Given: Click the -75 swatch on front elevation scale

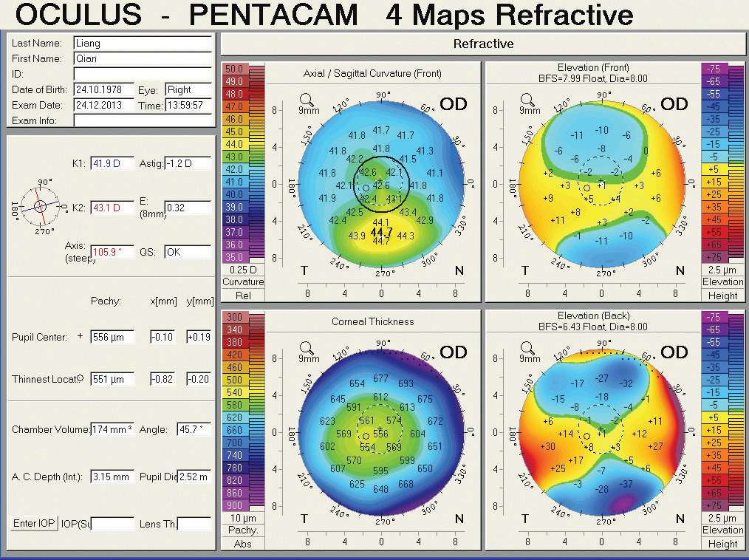Looking at the screenshot, I should pyautogui.click(x=714, y=69).
